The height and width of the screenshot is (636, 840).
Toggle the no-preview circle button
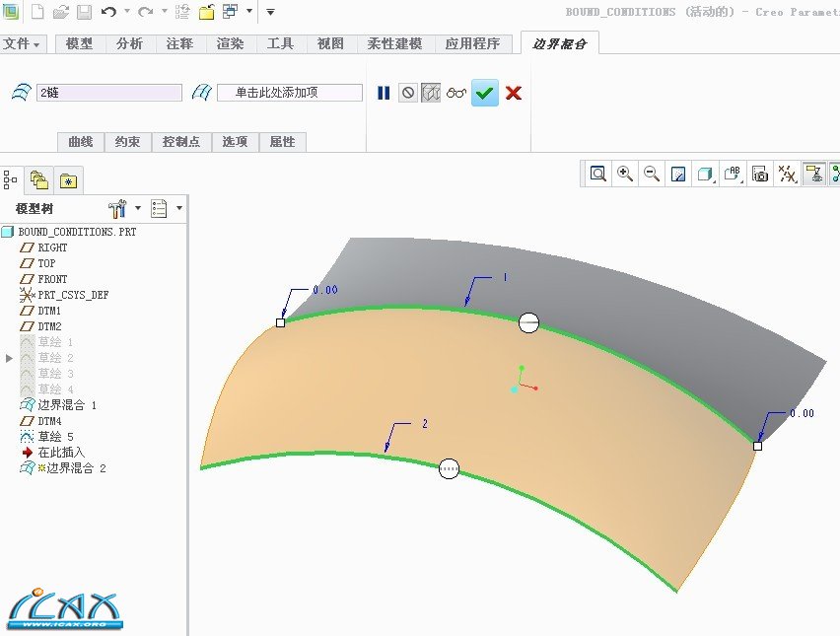click(408, 93)
